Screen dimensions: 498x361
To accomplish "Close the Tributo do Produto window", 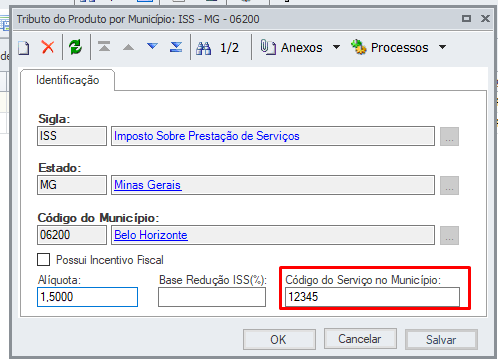I will [485, 18].
